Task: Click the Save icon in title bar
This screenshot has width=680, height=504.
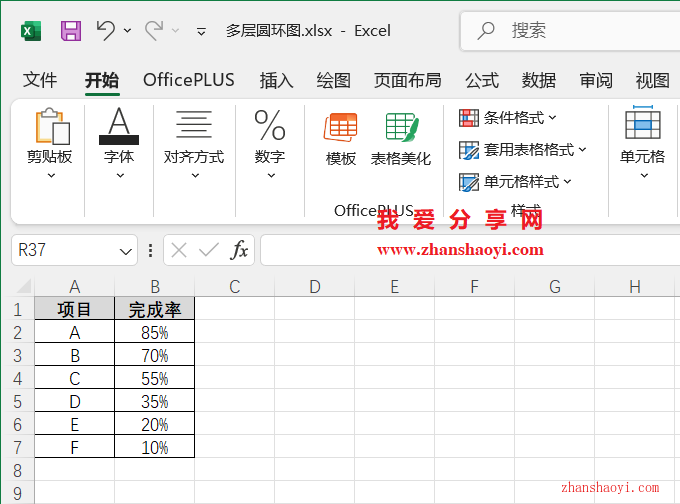Action: 71,31
